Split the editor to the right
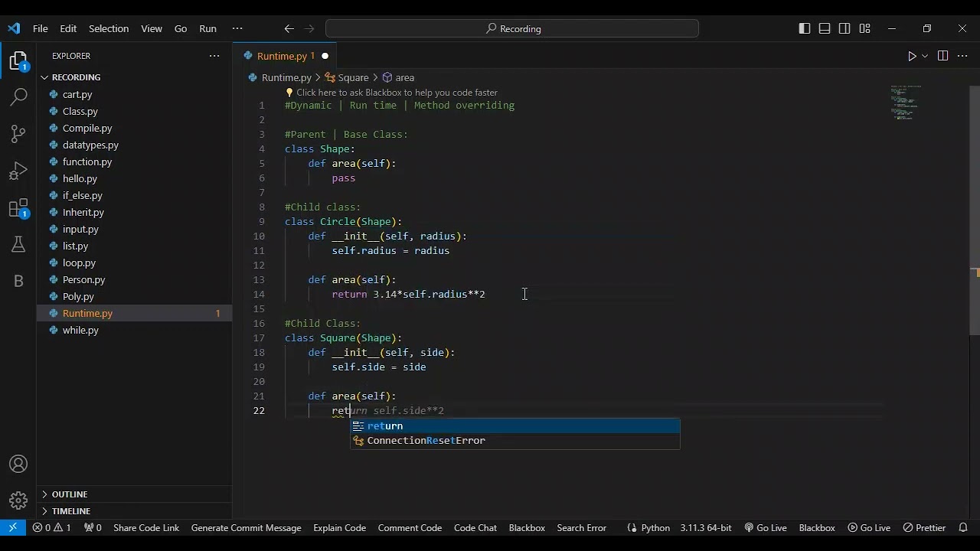This screenshot has width=980, height=551. (942, 56)
